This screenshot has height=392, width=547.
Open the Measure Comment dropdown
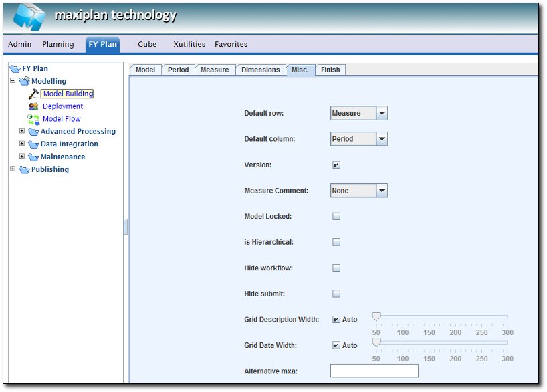point(382,191)
